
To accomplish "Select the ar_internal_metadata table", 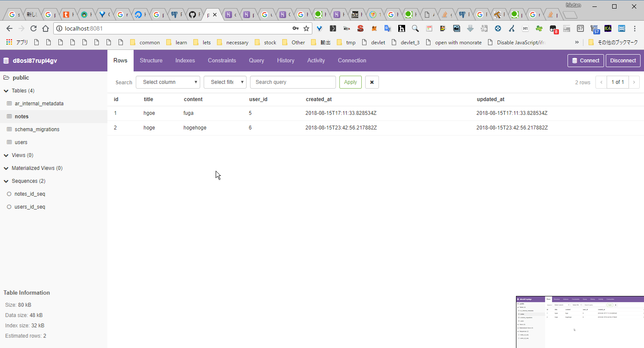I will click(39, 104).
